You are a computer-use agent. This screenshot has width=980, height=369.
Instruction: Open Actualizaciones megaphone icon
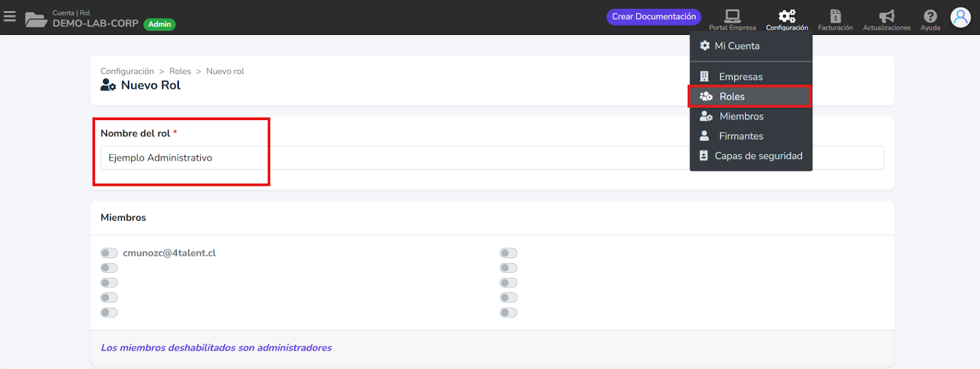(887, 16)
